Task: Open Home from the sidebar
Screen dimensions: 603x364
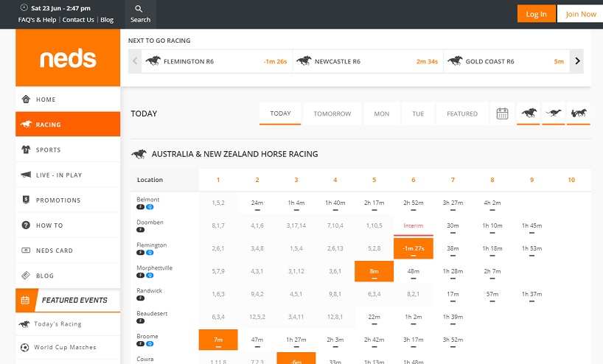Action: (46, 99)
